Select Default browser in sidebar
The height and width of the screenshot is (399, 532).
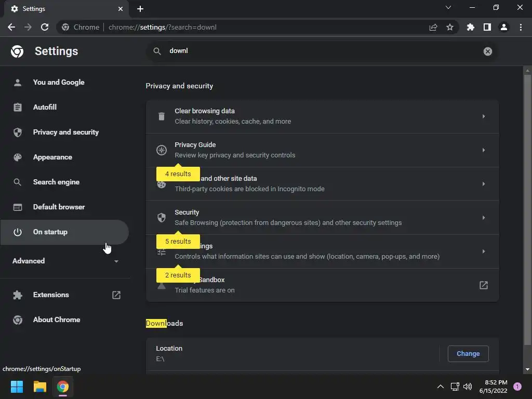[64, 207]
